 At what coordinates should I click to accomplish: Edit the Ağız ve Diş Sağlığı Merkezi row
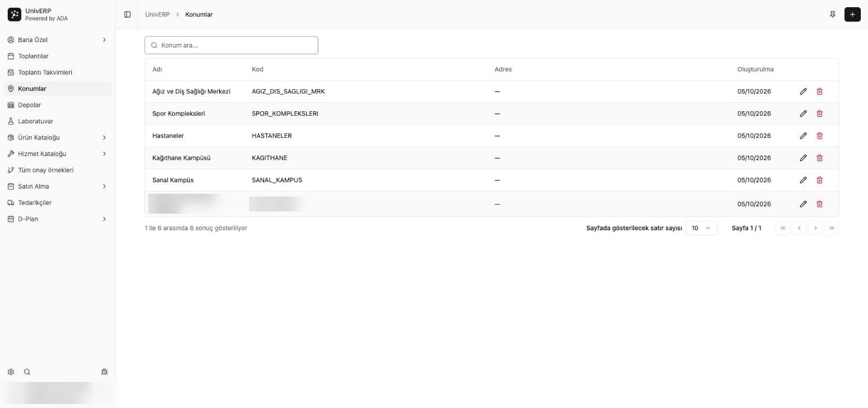coord(803,91)
